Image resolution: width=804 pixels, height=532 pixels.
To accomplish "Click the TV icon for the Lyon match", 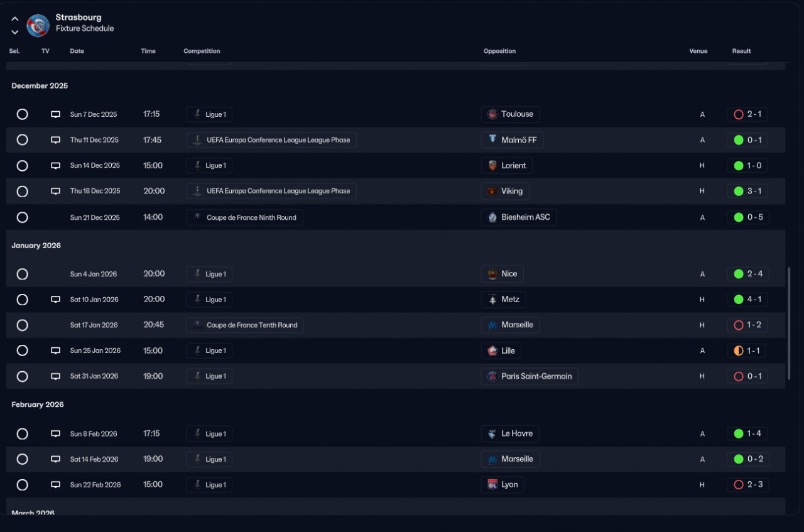I will [56, 485].
